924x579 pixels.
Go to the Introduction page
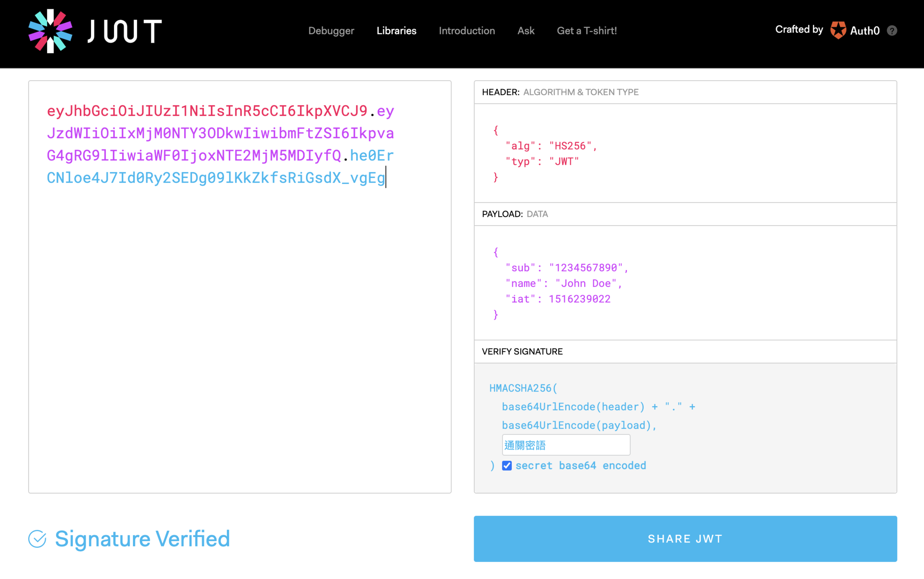(466, 31)
